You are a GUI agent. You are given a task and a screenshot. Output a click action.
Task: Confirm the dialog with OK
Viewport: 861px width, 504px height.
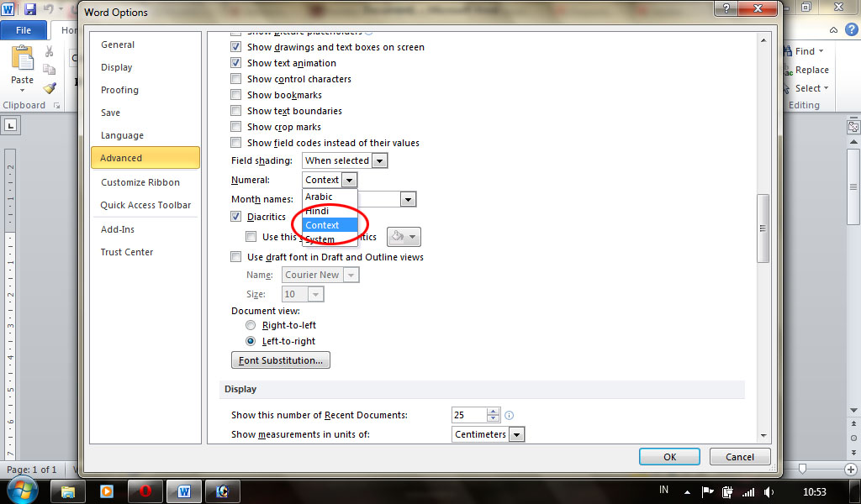pos(669,457)
